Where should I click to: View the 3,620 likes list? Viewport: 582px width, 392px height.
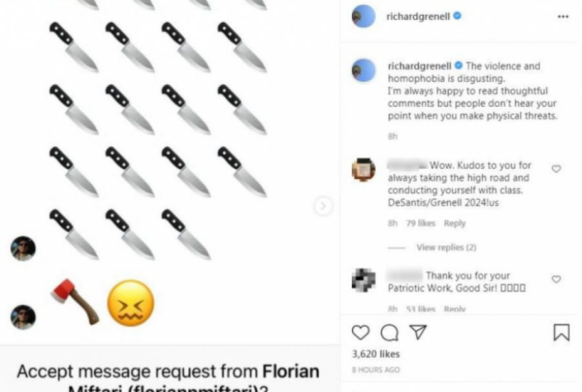[376, 354]
